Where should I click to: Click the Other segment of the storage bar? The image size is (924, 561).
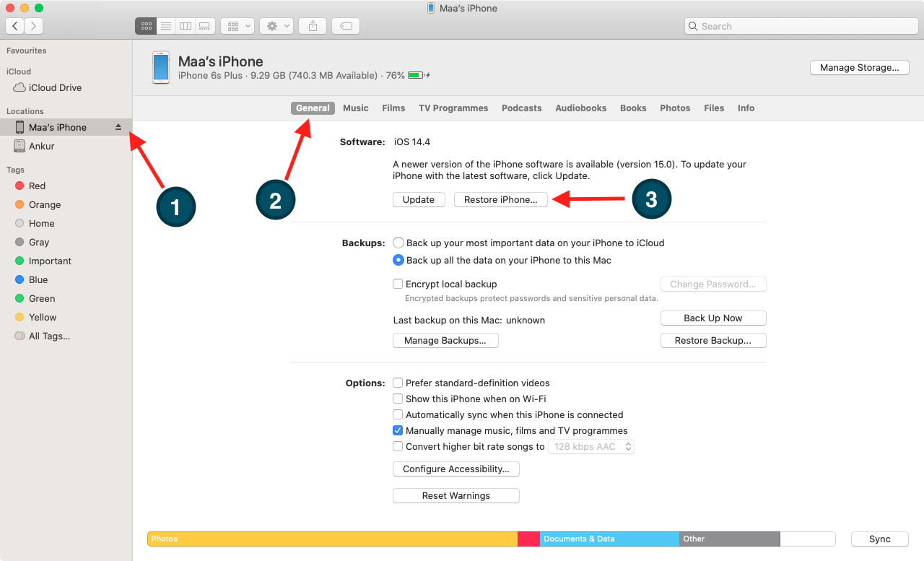click(x=730, y=539)
